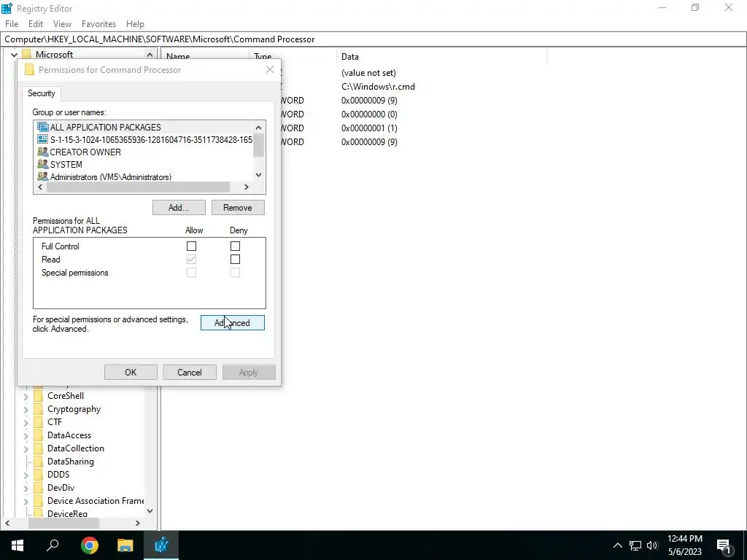The height and width of the screenshot is (560, 747).
Task: Open taskbar search magnifier
Action: [x=53, y=545]
